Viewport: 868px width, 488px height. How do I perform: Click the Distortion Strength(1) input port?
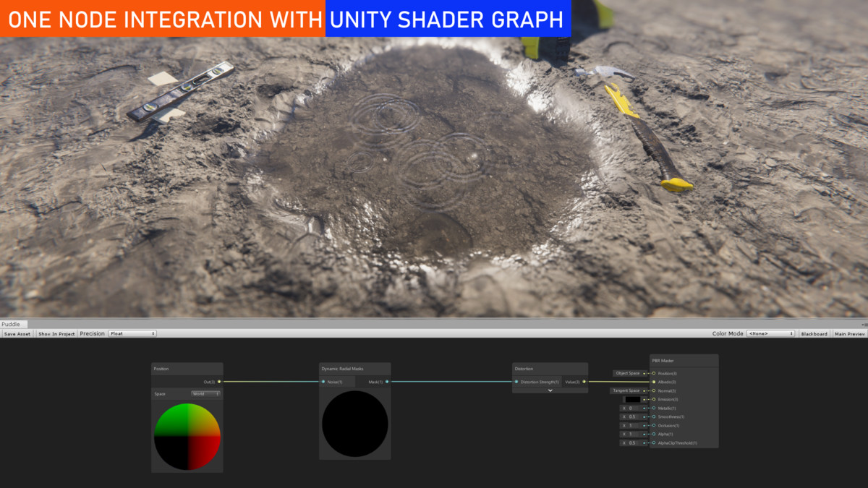[x=516, y=382]
